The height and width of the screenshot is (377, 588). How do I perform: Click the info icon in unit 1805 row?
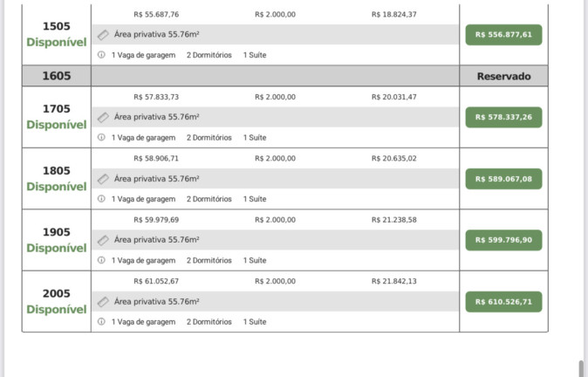(101, 199)
